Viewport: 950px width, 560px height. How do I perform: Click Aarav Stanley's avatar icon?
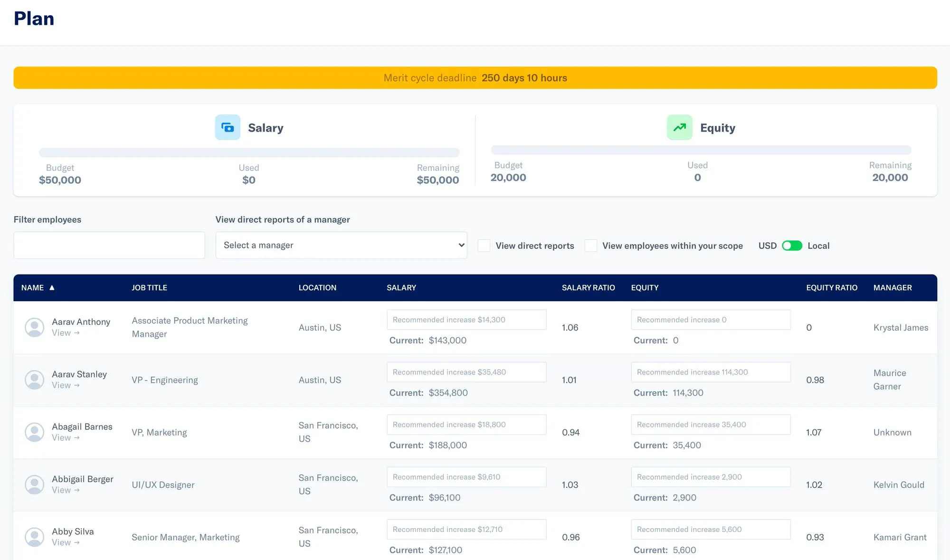34,380
